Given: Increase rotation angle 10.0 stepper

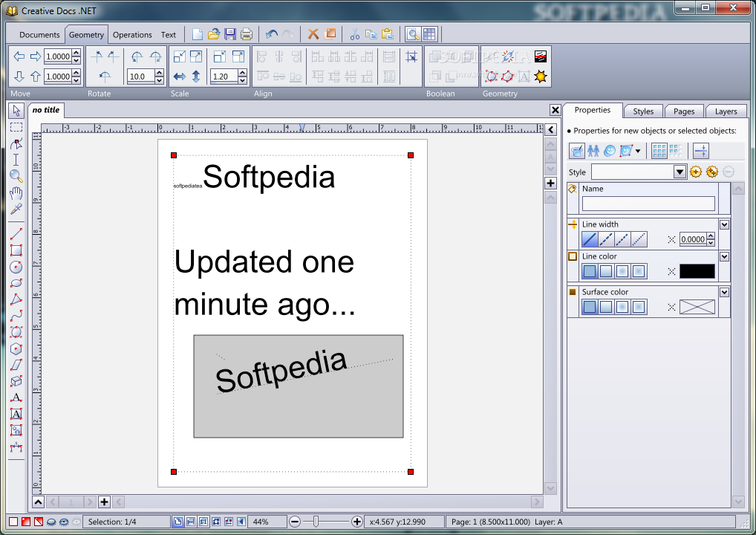Looking at the screenshot, I should point(159,73).
